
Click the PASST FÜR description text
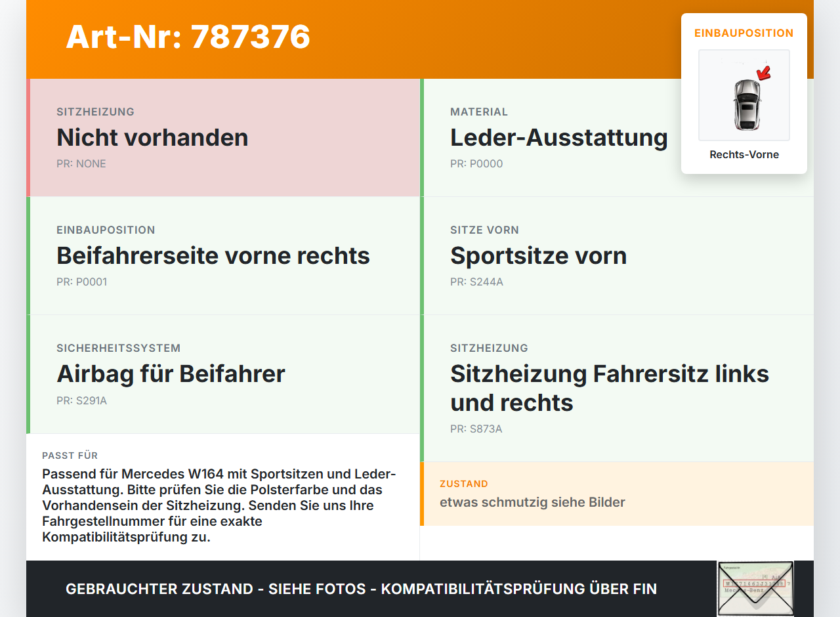[x=219, y=505]
